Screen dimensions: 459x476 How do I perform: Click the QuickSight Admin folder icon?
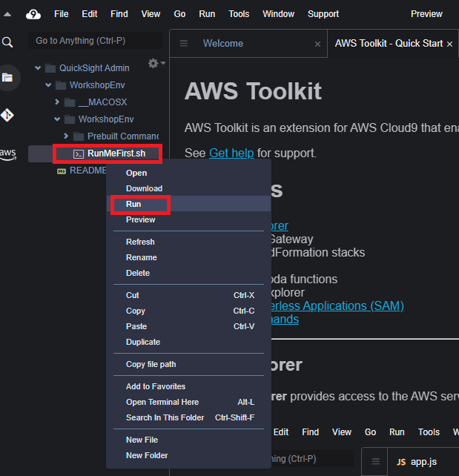(x=50, y=68)
